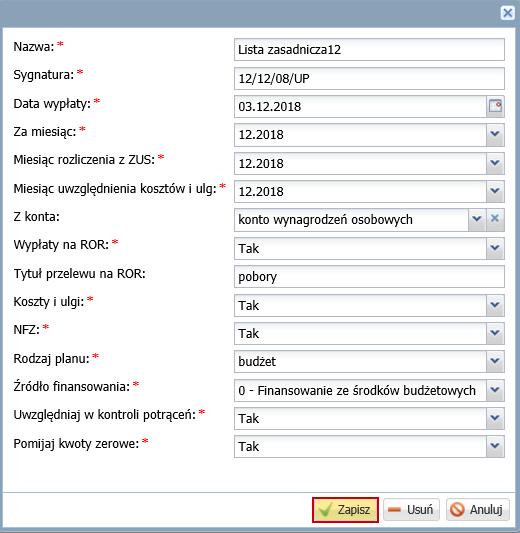Expand the NFZ dropdown arrow
Viewport: 520px width, 533px height.
tap(495, 333)
